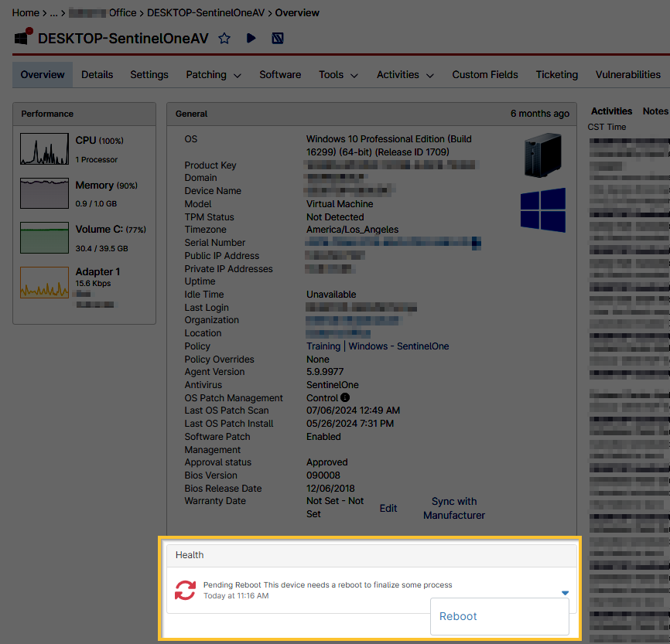Switch to the Notes tab on the right
This screenshot has height=644, width=670.
[x=655, y=111]
